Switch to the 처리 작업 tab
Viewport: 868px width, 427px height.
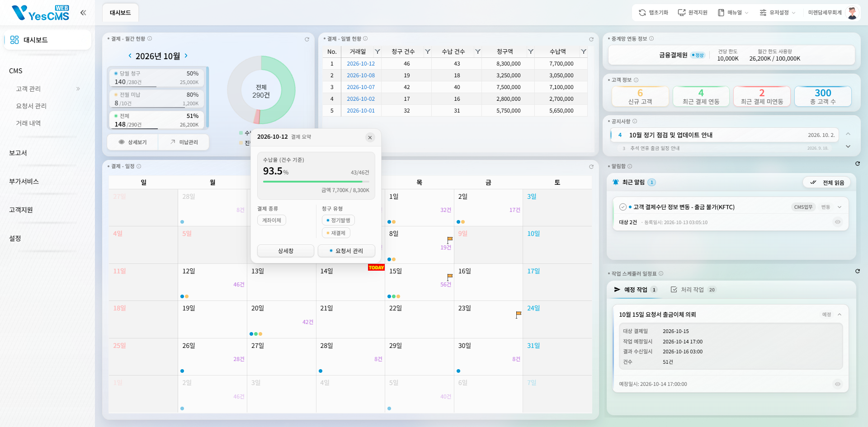click(x=693, y=290)
